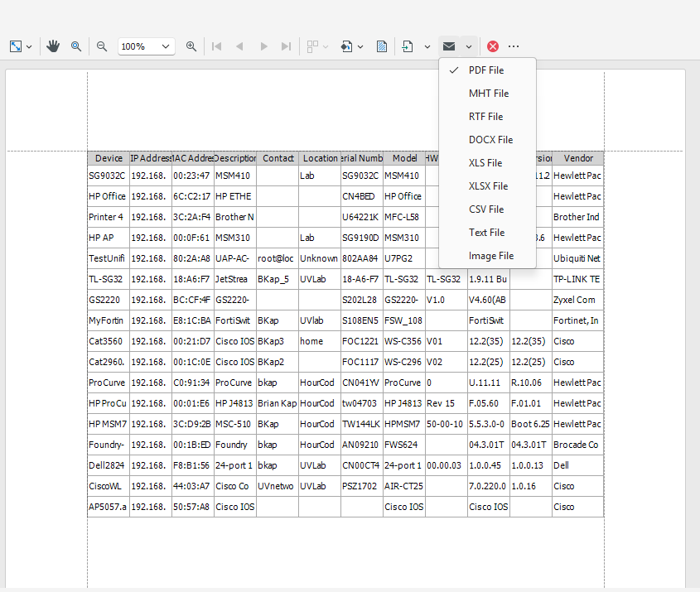
Task: Click the "Brocade Co" vendor cell
Action: (578, 445)
